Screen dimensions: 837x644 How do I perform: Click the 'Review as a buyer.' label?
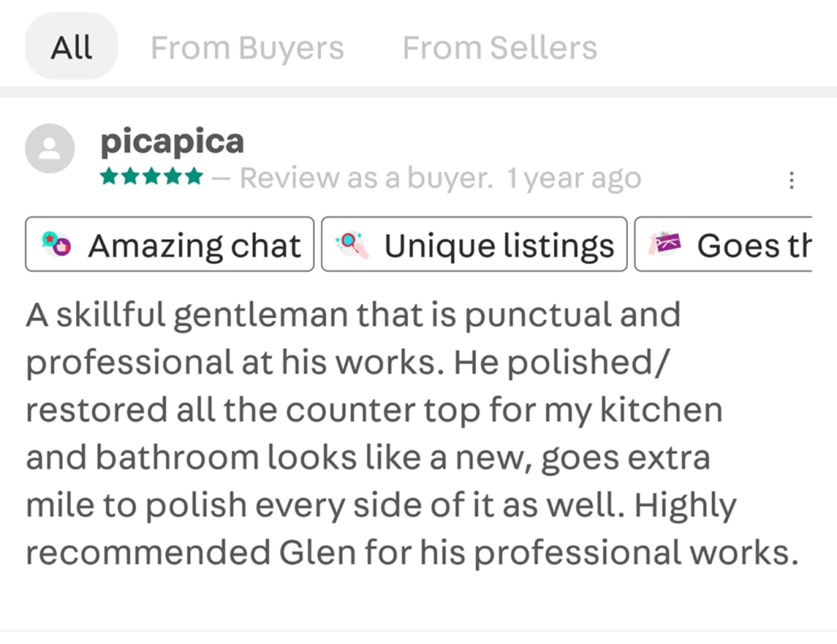[366, 177]
